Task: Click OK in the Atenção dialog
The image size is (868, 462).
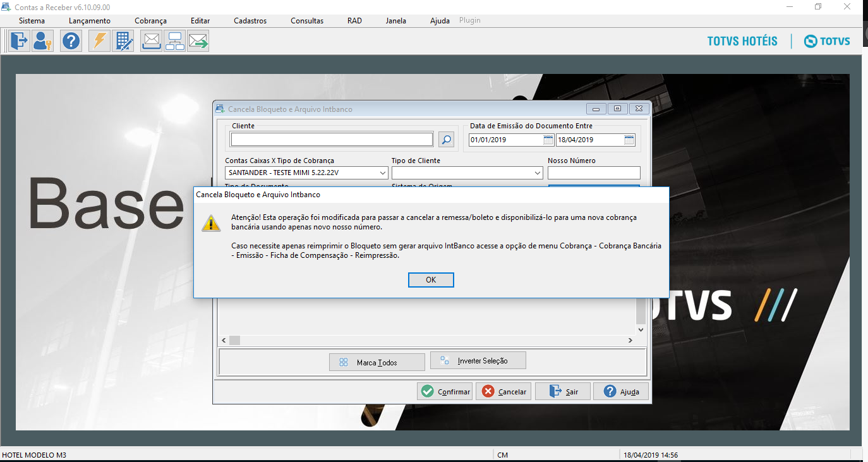Action: (431, 280)
